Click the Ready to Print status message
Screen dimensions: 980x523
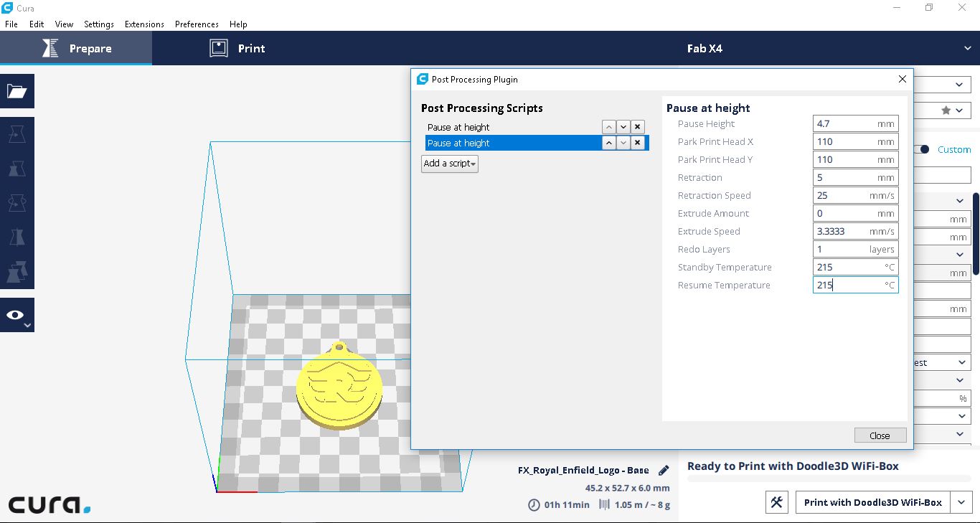pos(793,466)
